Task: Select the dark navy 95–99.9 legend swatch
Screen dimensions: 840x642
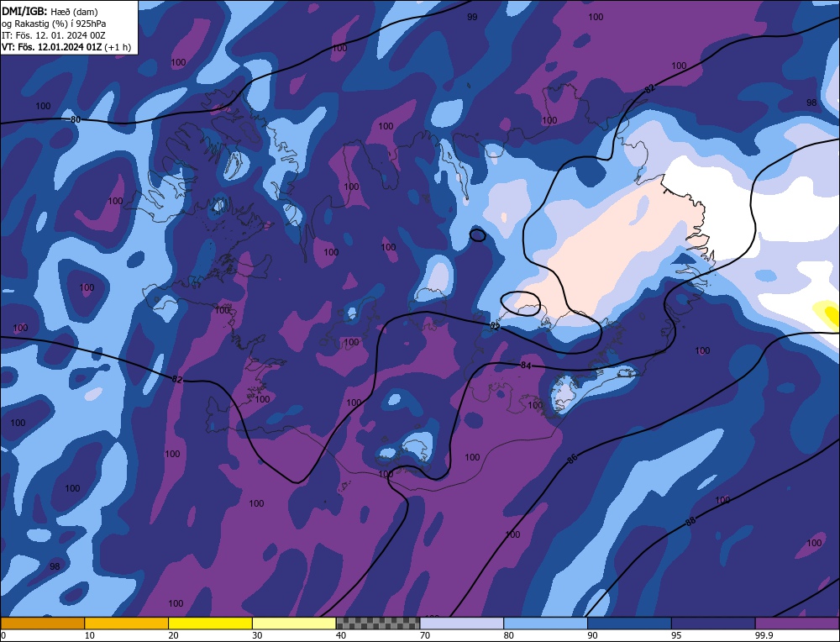Action: [713, 624]
